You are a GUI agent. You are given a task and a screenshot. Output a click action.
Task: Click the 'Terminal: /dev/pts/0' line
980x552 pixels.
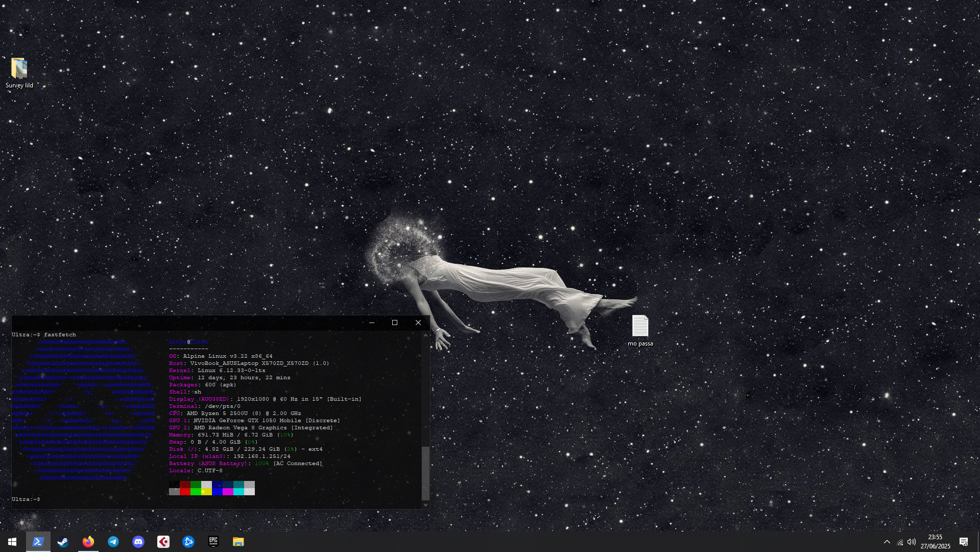click(x=205, y=406)
